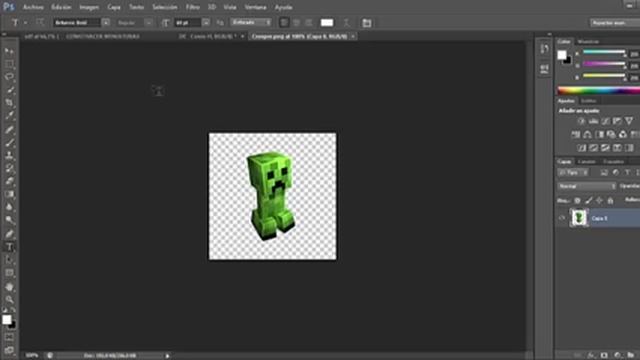Select the Brush tool
Screen dimensions: 640x360
9,143
